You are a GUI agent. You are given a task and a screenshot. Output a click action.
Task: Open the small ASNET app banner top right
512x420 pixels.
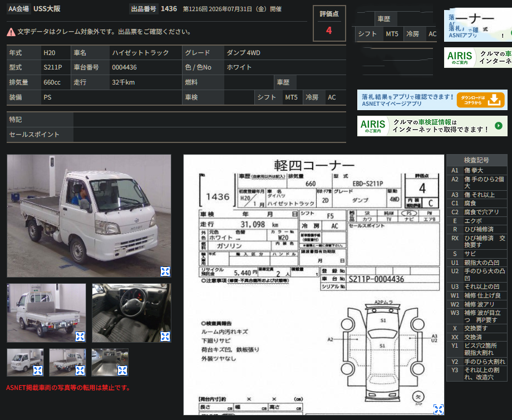(x=478, y=25)
